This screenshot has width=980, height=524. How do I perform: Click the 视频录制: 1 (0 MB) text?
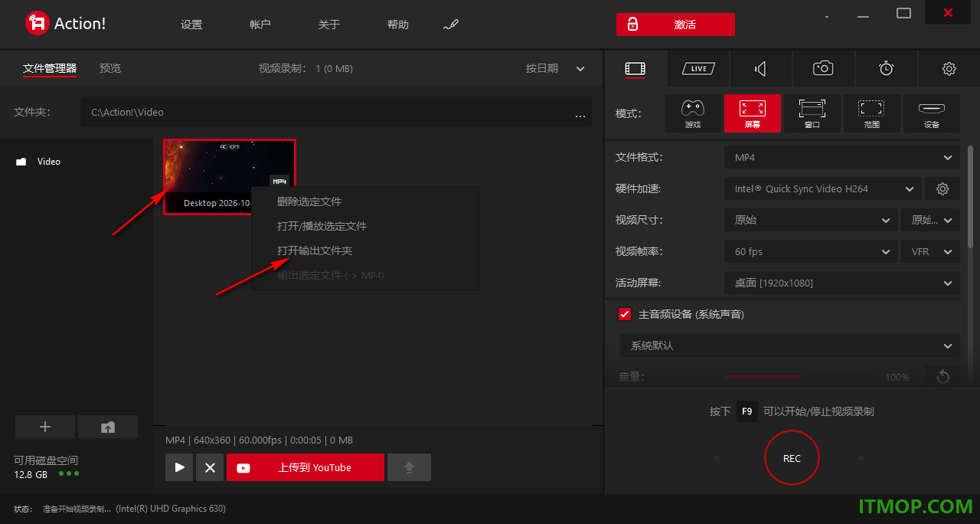305,68
